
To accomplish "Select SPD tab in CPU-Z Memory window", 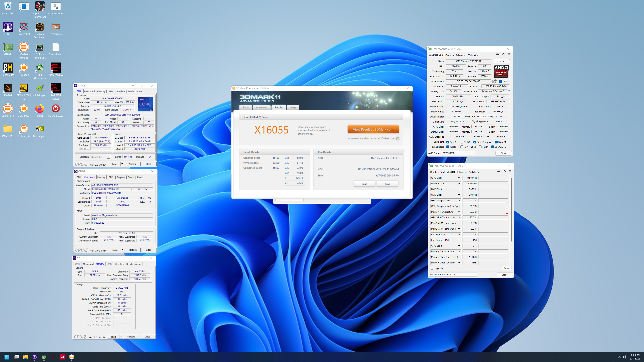I will coord(110,264).
